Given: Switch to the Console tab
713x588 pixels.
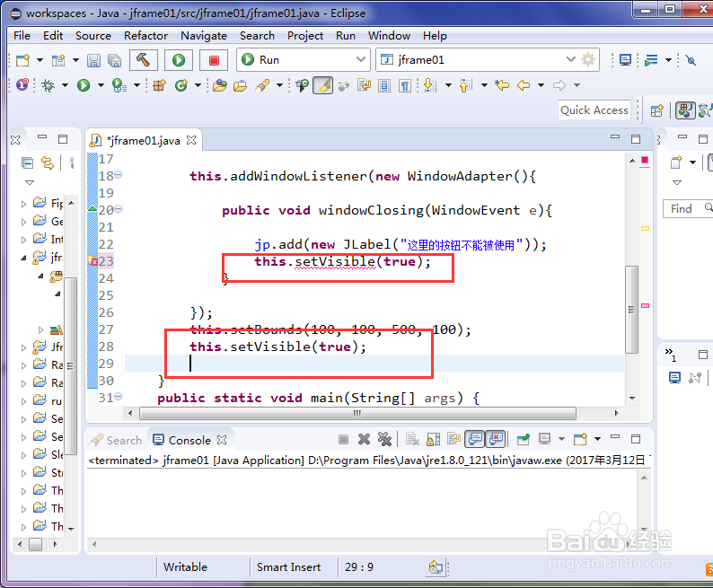Looking at the screenshot, I should tap(189, 440).
